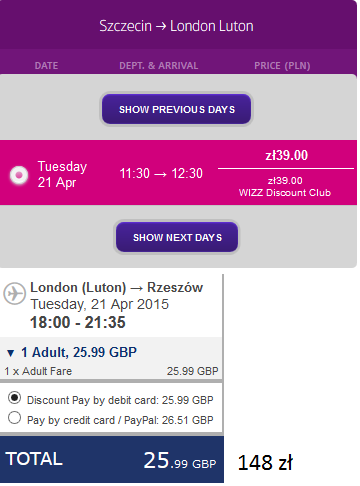Choose Discount Pay by debit card option

14,398
